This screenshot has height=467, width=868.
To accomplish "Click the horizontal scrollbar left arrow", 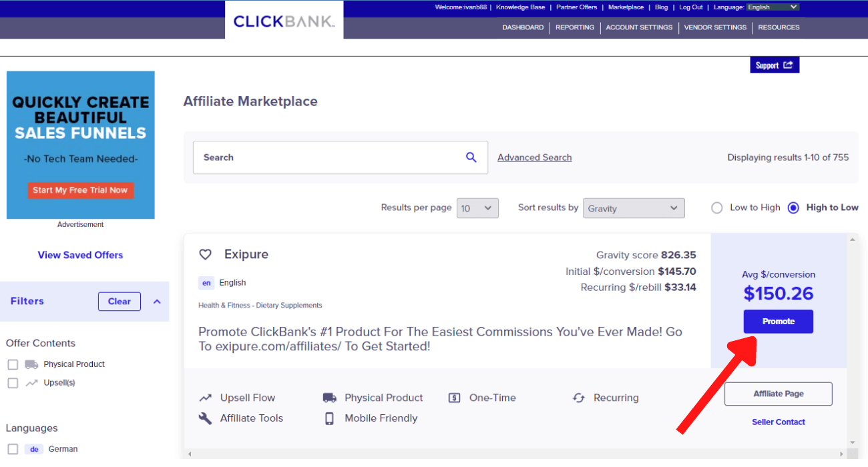I will pos(190,454).
